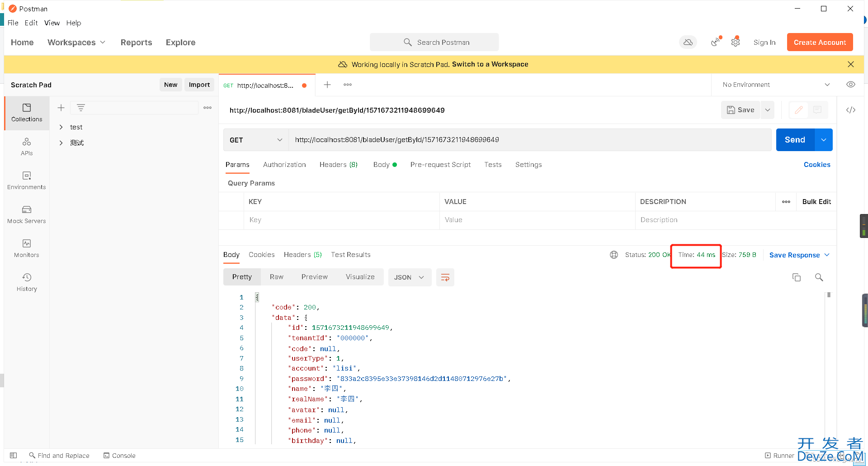Copy the response body to clipboard

(x=797, y=277)
